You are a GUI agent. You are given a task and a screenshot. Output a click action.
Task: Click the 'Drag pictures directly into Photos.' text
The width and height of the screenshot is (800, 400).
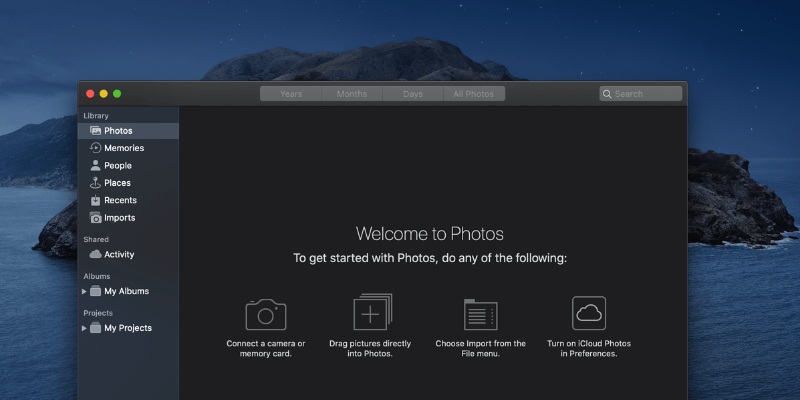click(x=370, y=348)
